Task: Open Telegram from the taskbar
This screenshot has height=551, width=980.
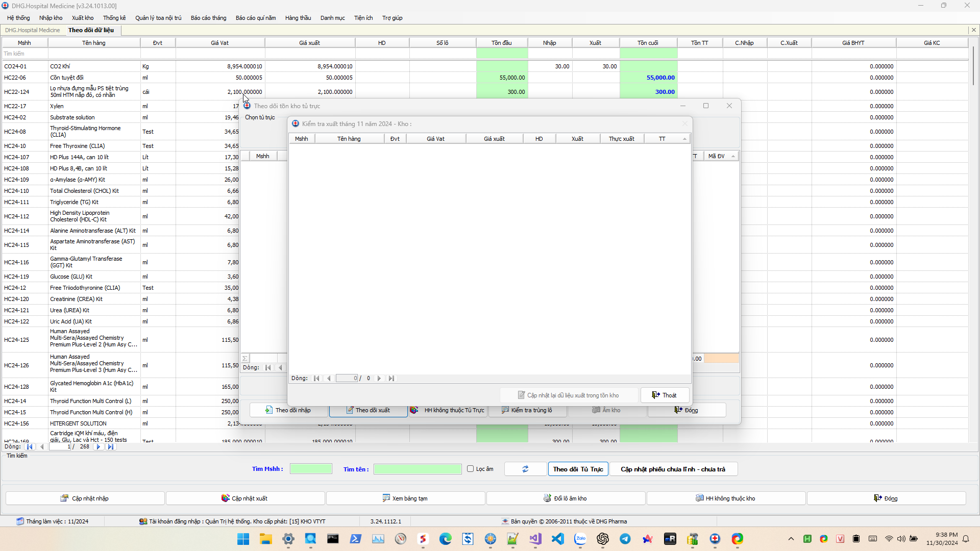Action: click(625, 539)
